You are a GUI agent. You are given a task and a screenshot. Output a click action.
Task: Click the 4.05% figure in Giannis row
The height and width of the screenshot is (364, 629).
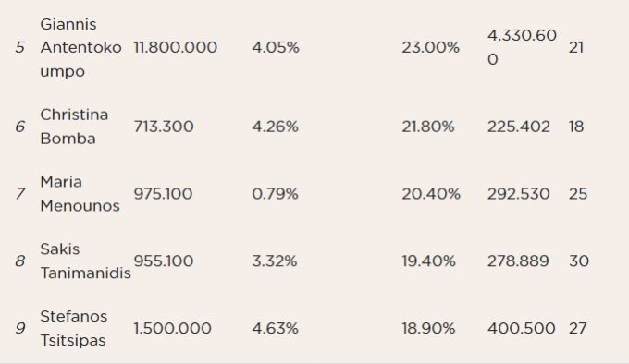276,48
